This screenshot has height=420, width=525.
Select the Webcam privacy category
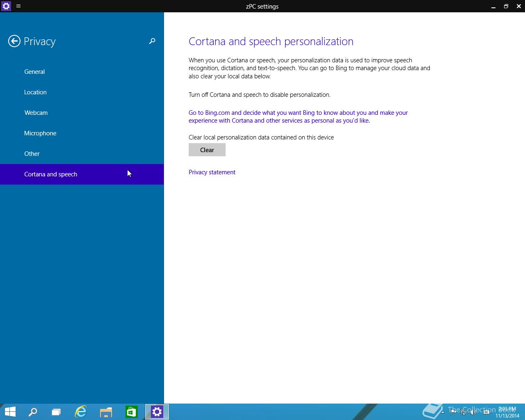(82, 113)
